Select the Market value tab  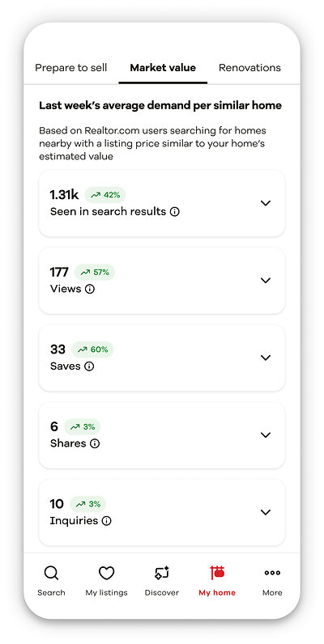[x=163, y=68]
